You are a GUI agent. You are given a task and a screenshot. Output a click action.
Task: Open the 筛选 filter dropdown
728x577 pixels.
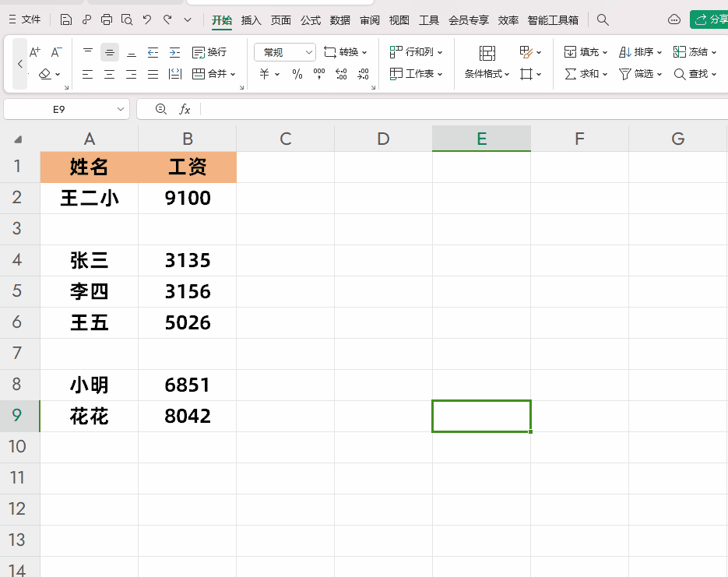[x=640, y=74]
